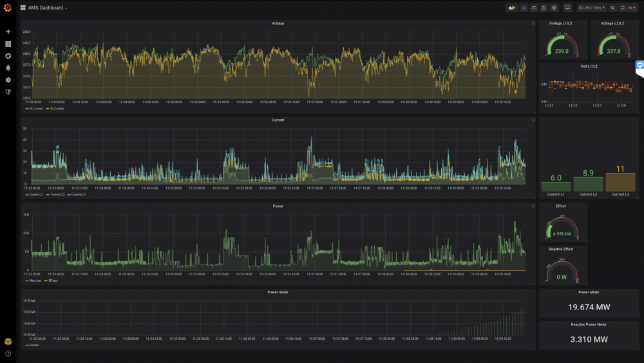Viewport: 644px width, 363px height.
Task: Save the dashboard with disk icon
Action: click(x=544, y=8)
